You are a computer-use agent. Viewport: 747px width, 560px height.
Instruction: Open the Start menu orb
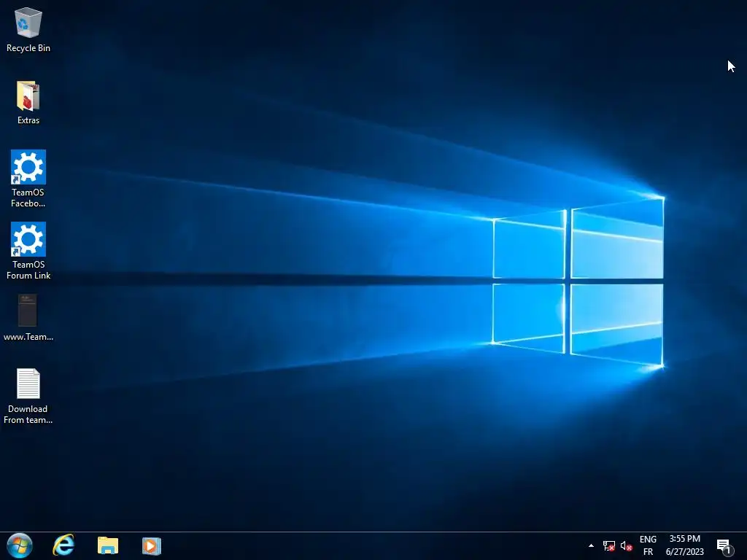pyautogui.click(x=20, y=545)
